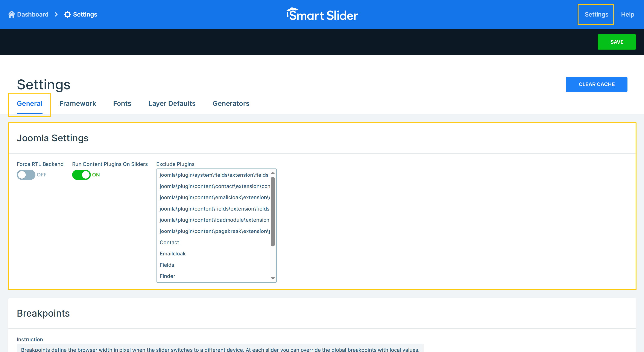Click the Settings gear icon in breadcrumb
The height and width of the screenshot is (352, 644).
[67, 15]
